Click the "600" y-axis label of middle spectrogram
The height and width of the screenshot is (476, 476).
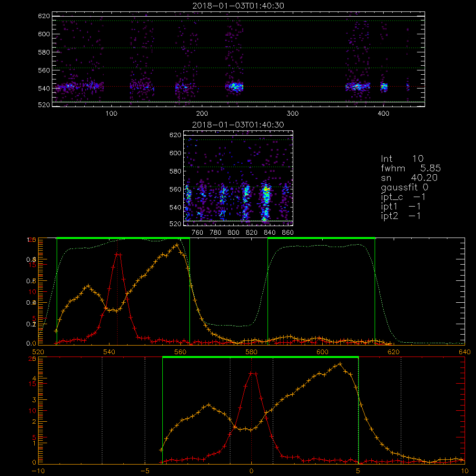(176, 153)
